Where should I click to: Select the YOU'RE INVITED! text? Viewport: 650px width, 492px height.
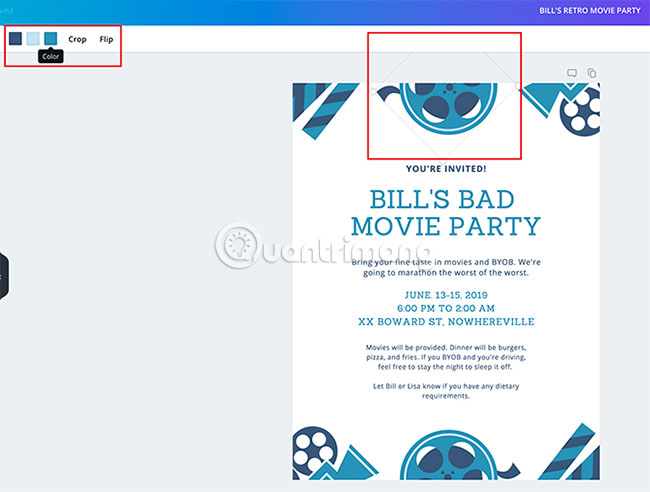tap(446, 169)
